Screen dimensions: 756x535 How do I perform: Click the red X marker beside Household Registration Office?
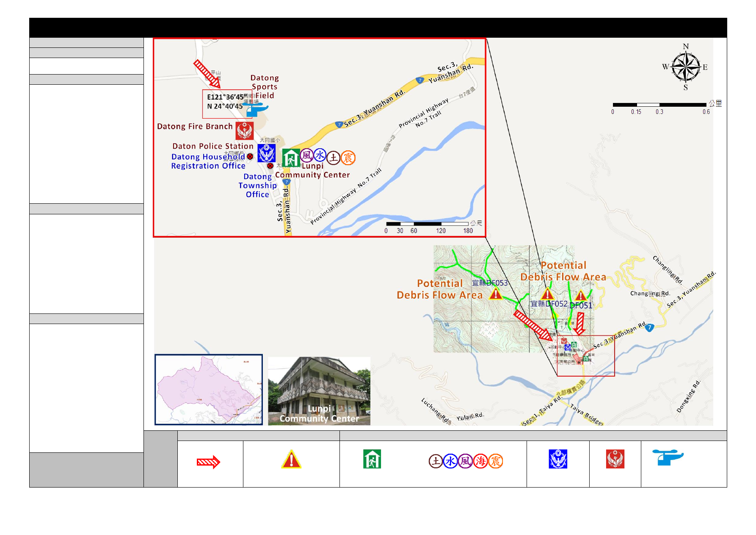250,157
